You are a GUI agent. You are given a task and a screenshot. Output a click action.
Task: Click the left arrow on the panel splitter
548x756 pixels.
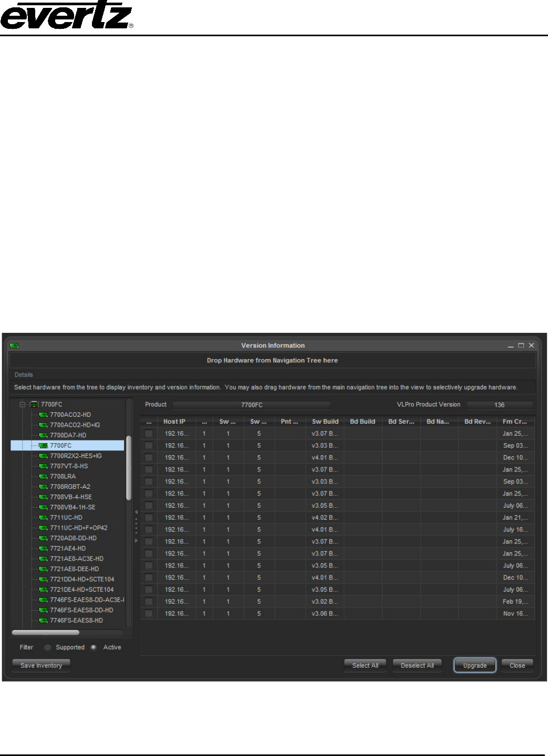pyautogui.click(x=136, y=512)
